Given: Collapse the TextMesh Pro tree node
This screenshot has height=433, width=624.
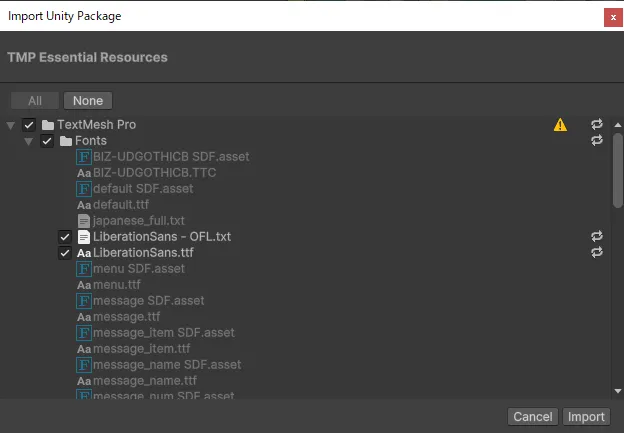Looking at the screenshot, I should 11,125.
